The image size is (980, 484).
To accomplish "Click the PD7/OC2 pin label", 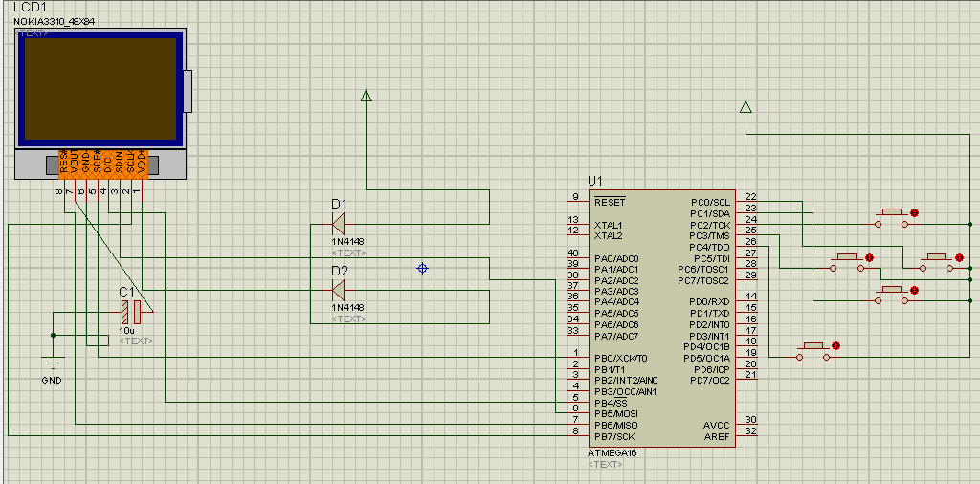I will tap(709, 381).
